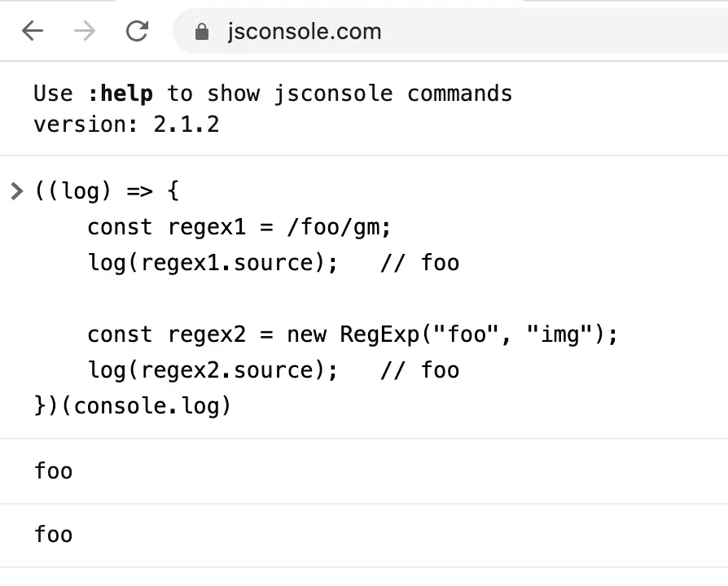Click the 'log(regex1.source);' statement

point(213,263)
